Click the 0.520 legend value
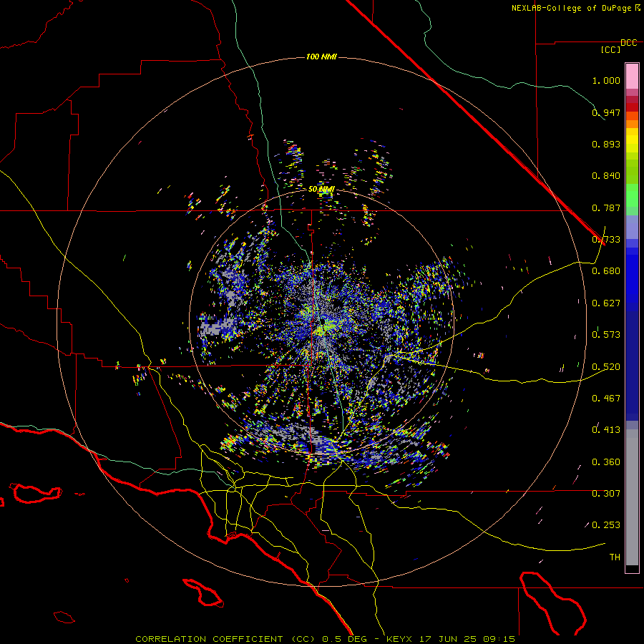The height and width of the screenshot is (644, 644). pos(606,367)
